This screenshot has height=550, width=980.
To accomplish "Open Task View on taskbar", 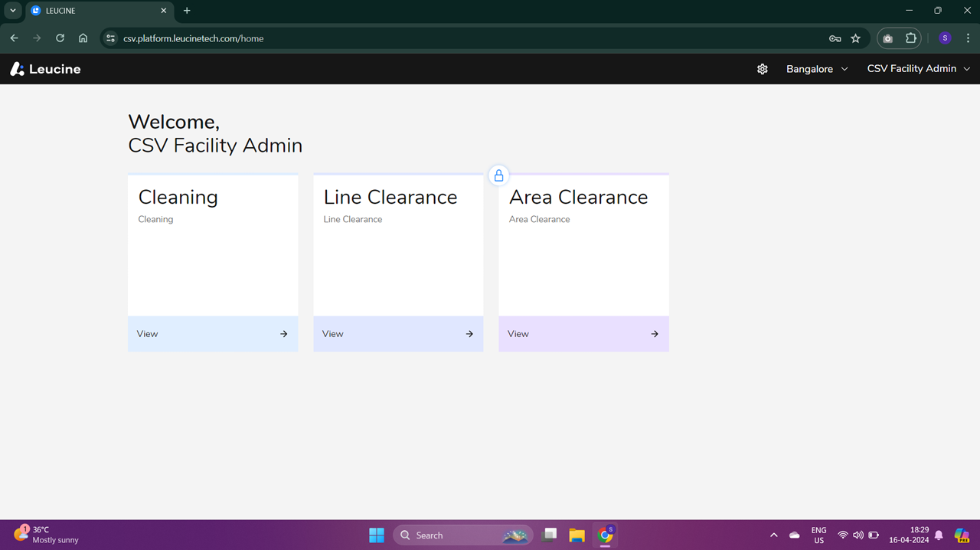I will pyautogui.click(x=549, y=535).
